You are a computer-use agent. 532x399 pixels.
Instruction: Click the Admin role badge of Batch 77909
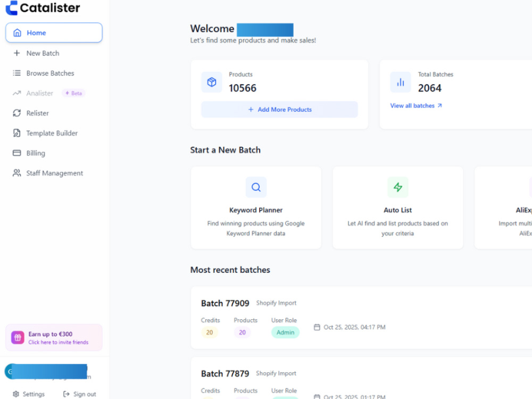(285, 332)
